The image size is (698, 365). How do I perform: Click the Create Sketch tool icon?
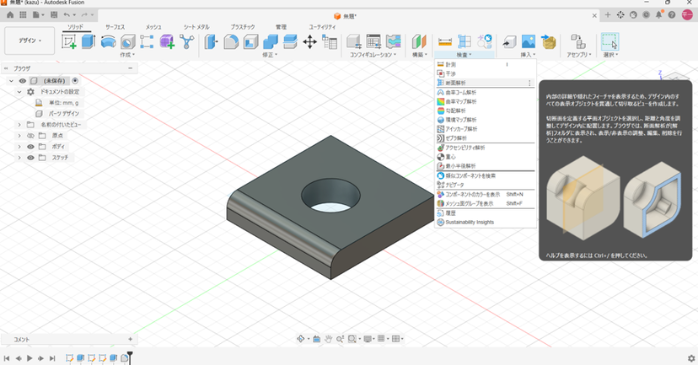[x=69, y=42]
